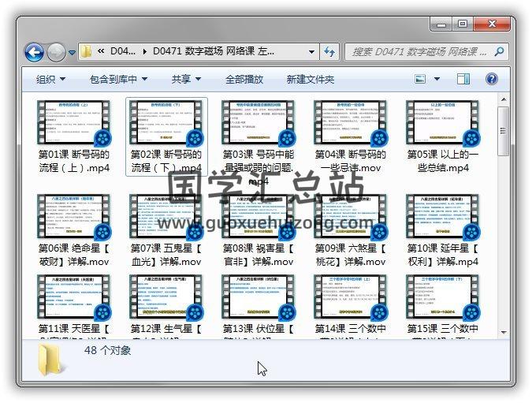Click the Forward navigation arrow button

pyautogui.click(x=56, y=52)
